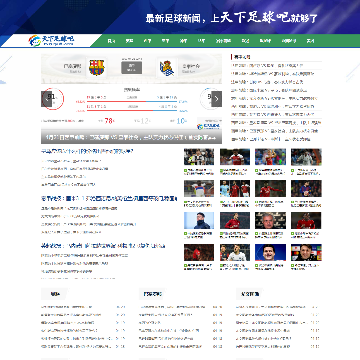Advance the carousel with the right arrow
The image size is (360, 360).
pos(217,99)
